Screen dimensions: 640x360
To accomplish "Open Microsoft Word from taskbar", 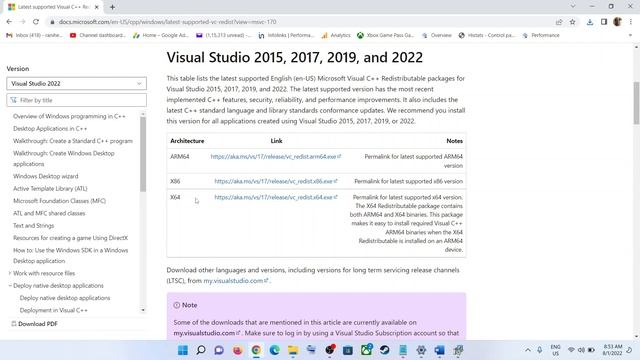I will point(440,350).
